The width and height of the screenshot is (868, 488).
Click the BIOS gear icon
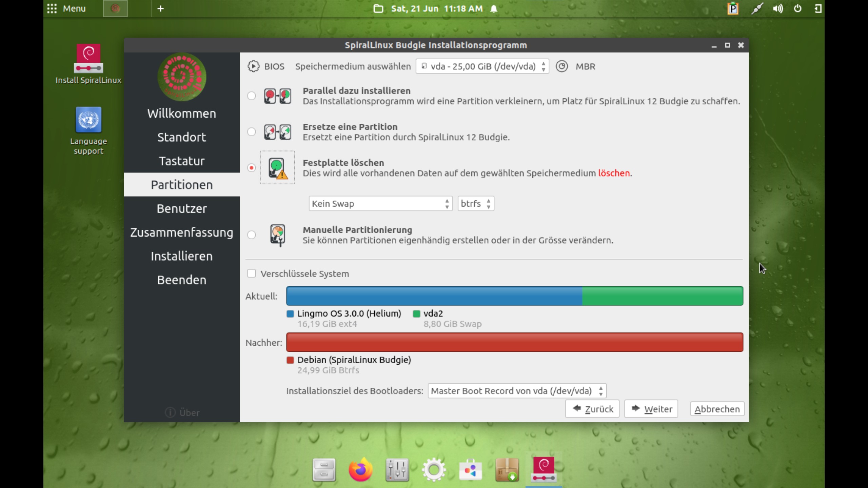coord(253,66)
